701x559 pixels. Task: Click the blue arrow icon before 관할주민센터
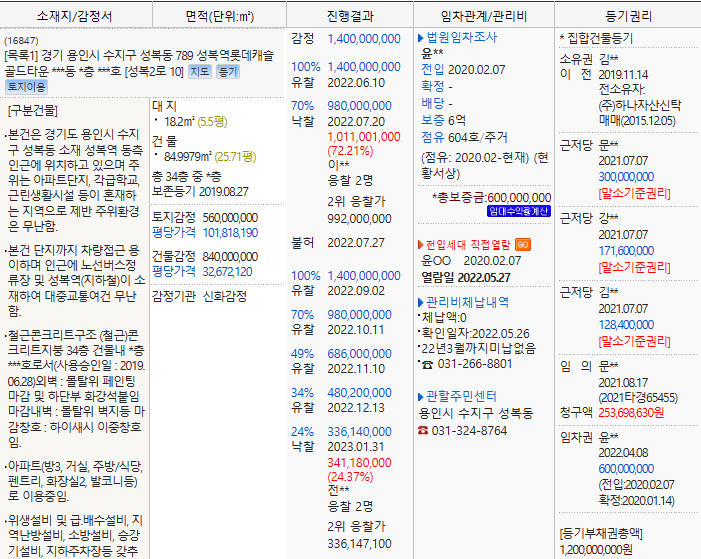pyautogui.click(x=420, y=396)
